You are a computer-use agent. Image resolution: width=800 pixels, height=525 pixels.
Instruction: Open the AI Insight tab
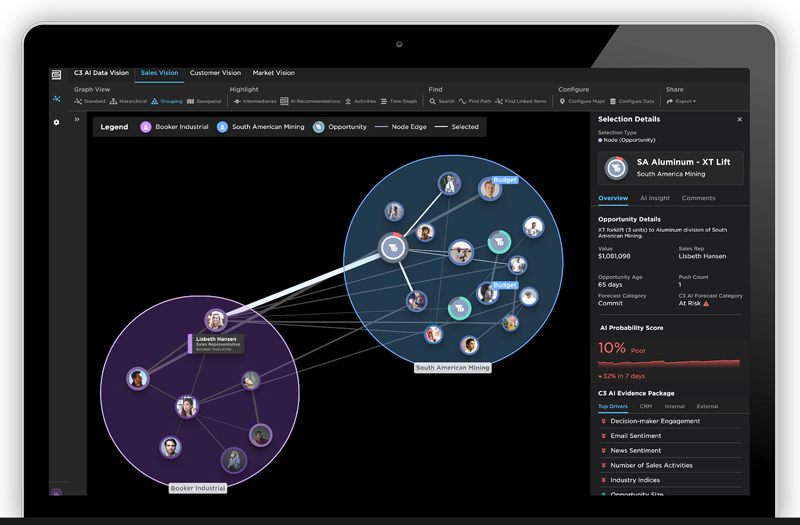pos(655,198)
